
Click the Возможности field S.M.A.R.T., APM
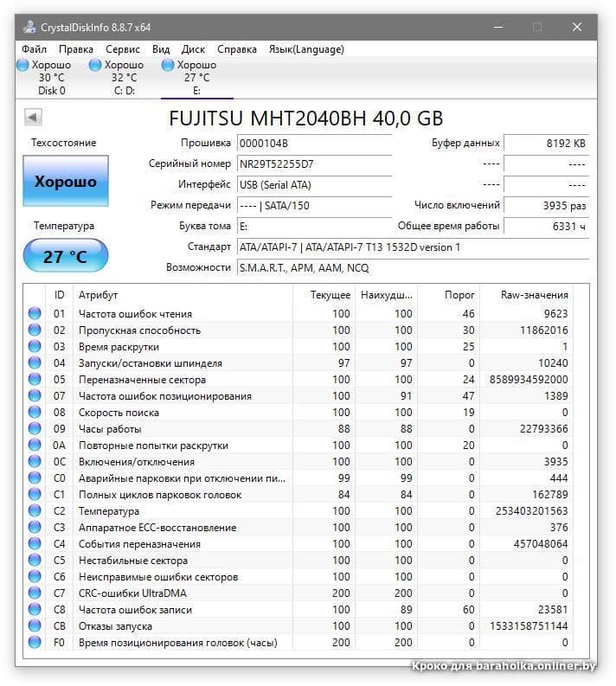coord(413,268)
